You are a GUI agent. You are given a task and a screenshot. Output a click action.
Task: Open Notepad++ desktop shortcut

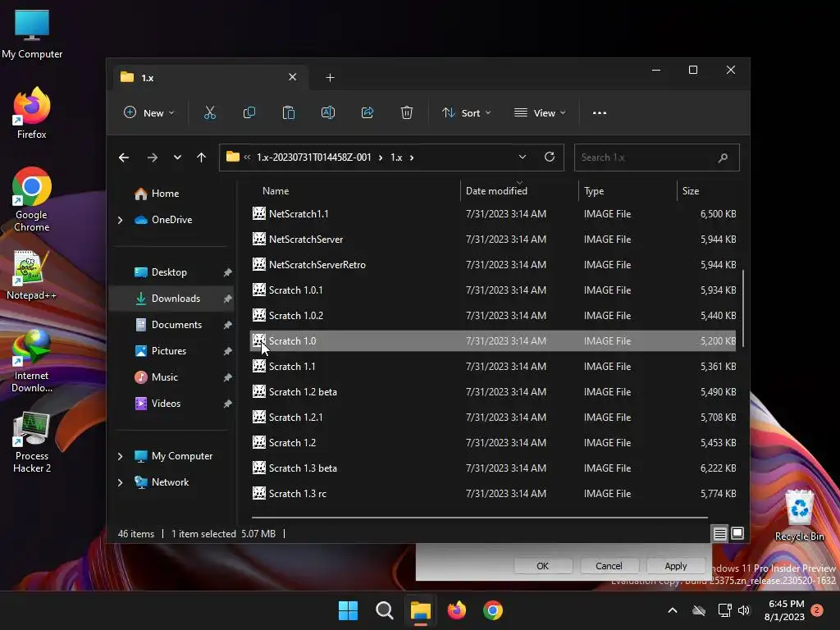(x=32, y=275)
